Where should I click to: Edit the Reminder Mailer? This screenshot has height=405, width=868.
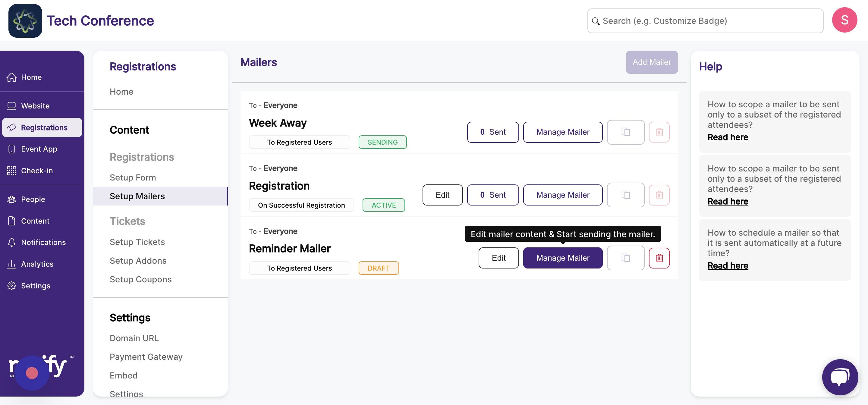498,258
